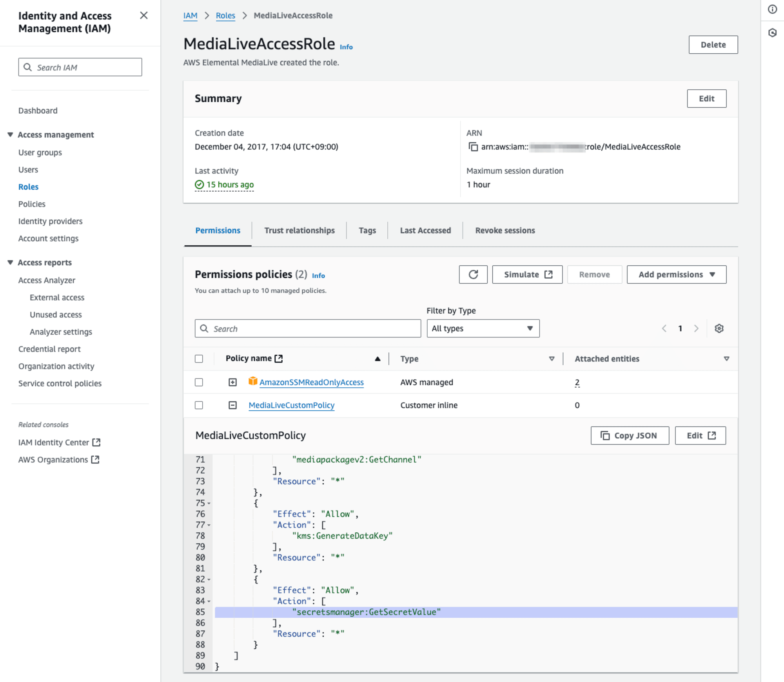Fold the JSON Action array at line 84
The image size is (784, 682).
pyautogui.click(x=209, y=601)
